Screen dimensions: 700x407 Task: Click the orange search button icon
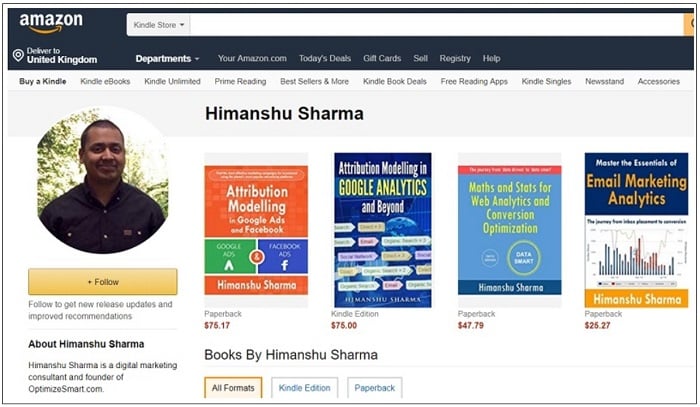coord(689,25)
